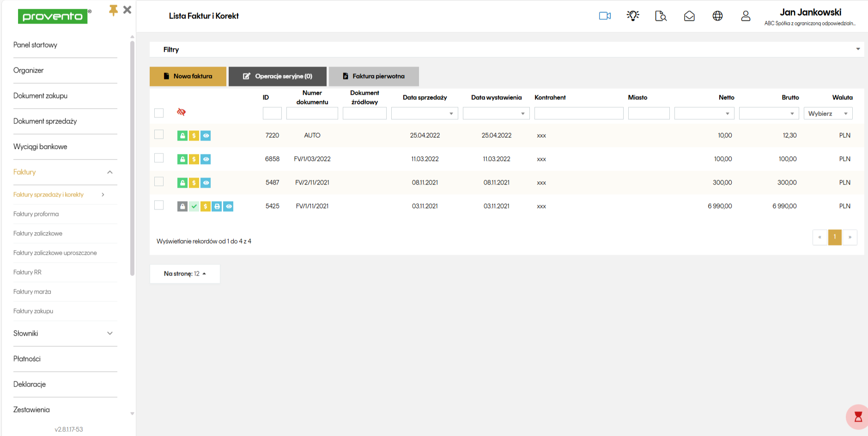Open the user profile icon
Image resolution: width=868 pixels, height=436 pixels.
746,16
